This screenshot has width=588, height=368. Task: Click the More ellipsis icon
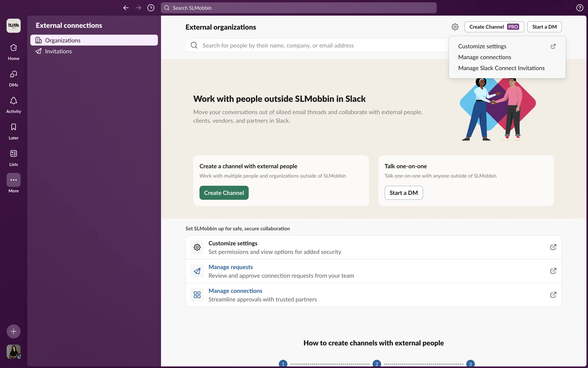[x=13, y=180]
